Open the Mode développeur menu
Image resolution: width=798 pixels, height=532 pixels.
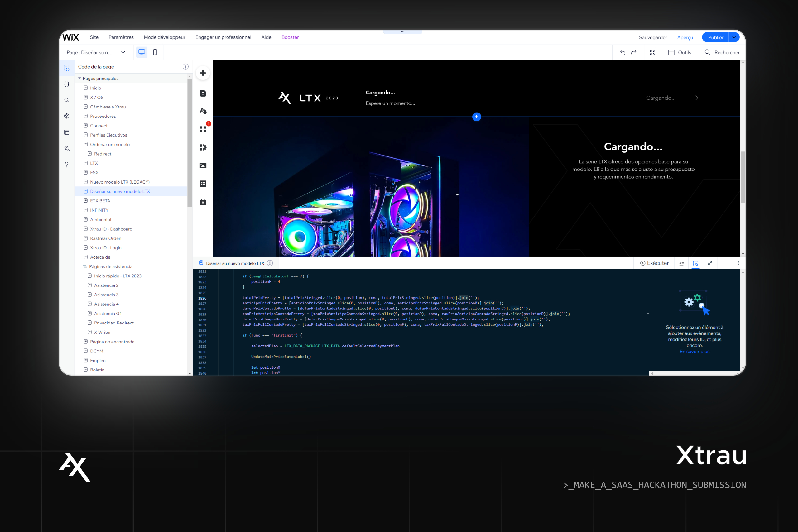coord(165,37)
